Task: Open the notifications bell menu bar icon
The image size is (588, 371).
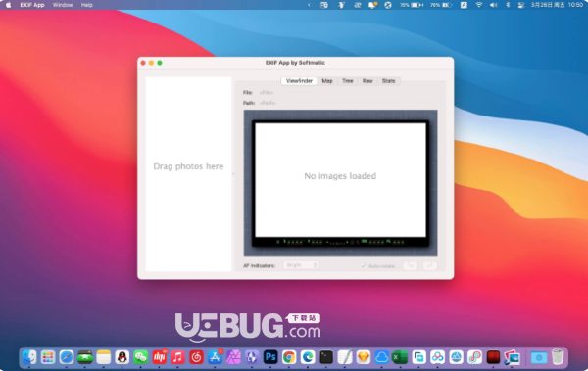Action: tap(372, 5)
